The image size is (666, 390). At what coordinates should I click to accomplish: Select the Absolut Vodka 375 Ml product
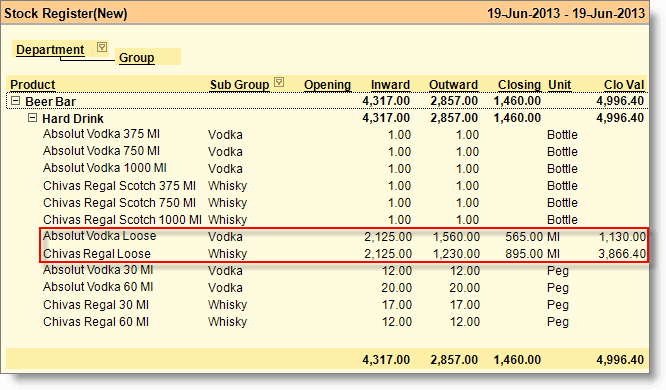pos(101,134)
